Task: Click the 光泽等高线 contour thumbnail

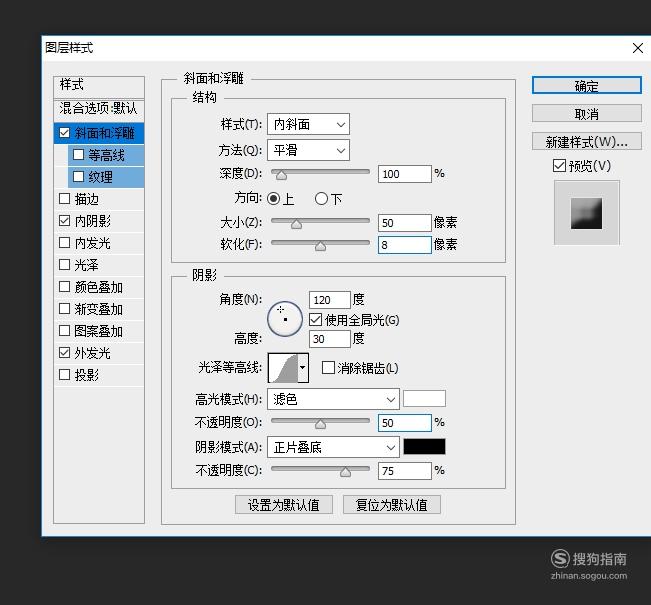Action: tap(284, 367)
